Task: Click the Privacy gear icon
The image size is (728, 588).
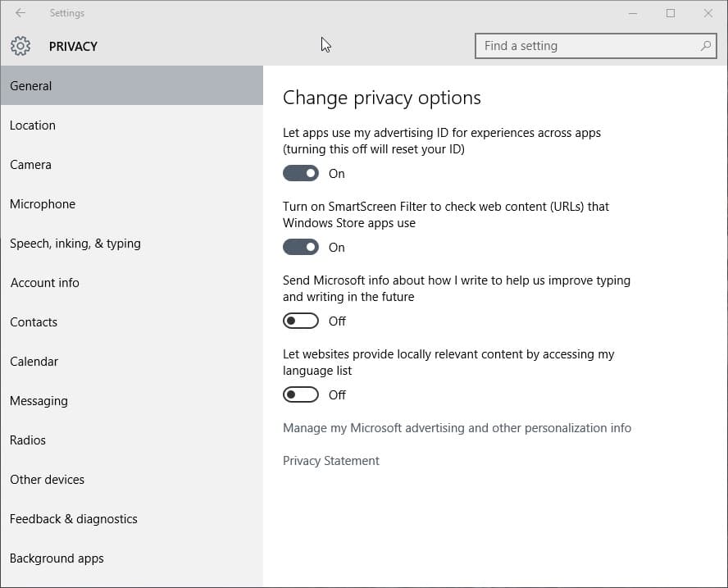Action: (20, 46)
